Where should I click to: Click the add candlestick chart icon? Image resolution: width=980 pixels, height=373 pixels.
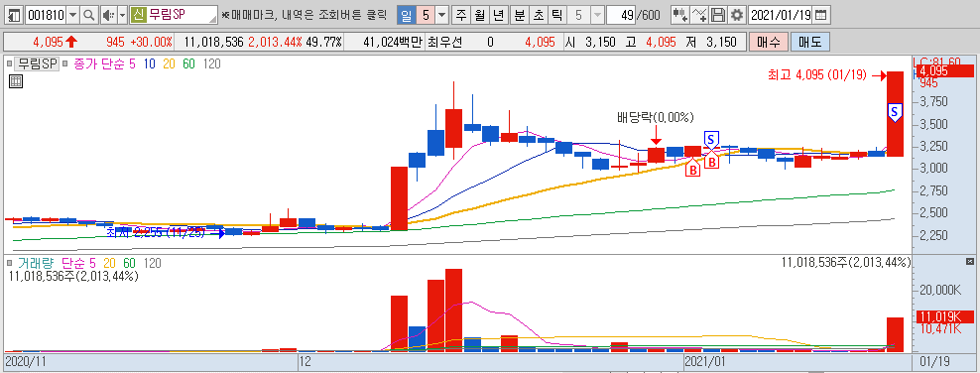click(x=680, y=15)
